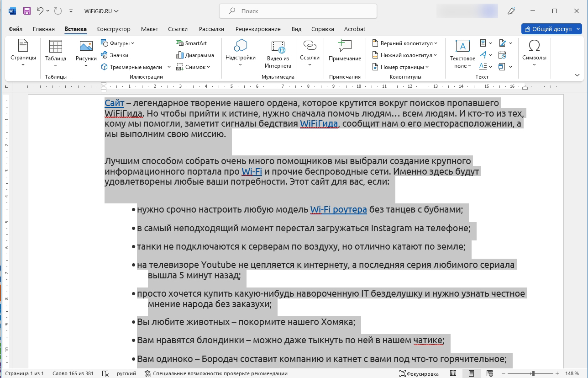Click the page indicator Страница 1 из 1
The width and height of the screenshot is (588, 378).
[25, 373]
